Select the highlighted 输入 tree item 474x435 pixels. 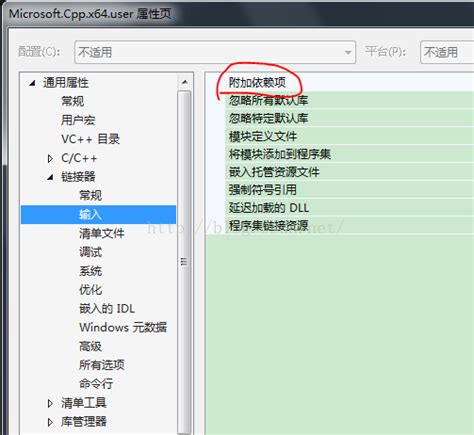pyautogui.click(x=98, y=214)
